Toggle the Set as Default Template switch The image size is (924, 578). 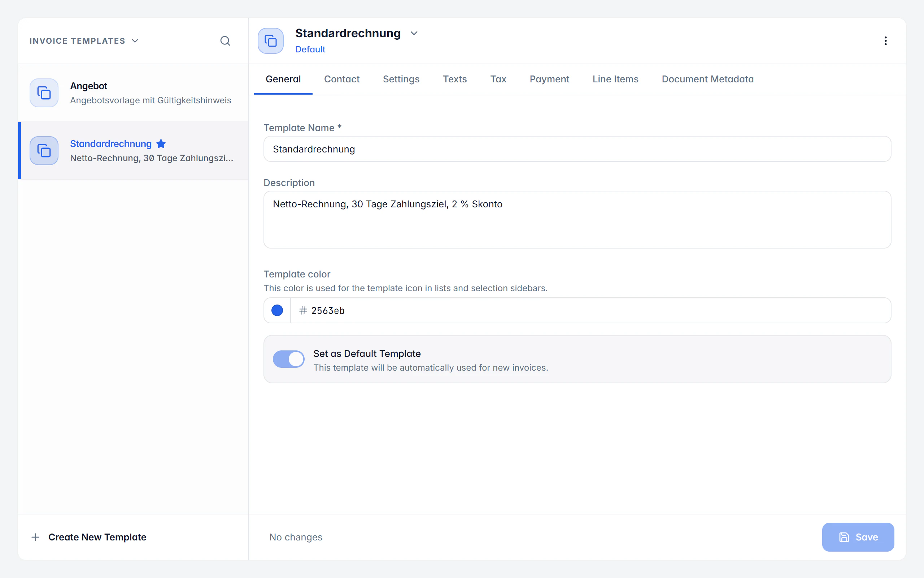288,359
